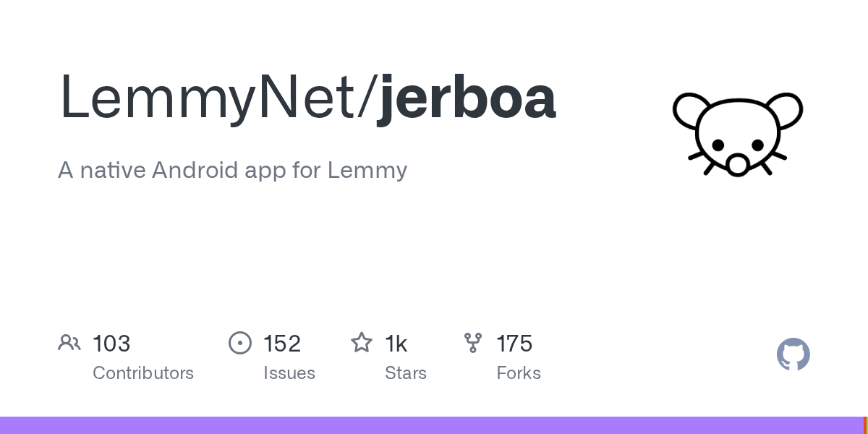Open the Forks label

[x=519, y=373]
